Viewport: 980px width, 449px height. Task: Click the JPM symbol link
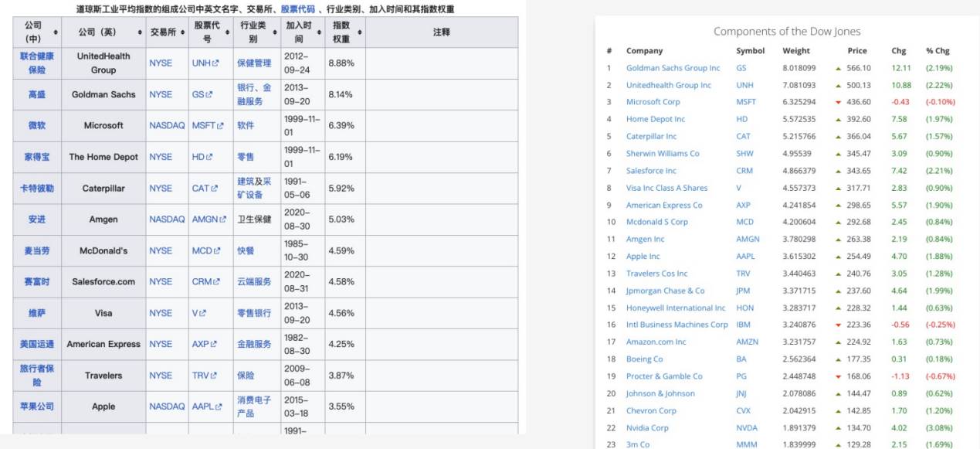click(744, 291)
